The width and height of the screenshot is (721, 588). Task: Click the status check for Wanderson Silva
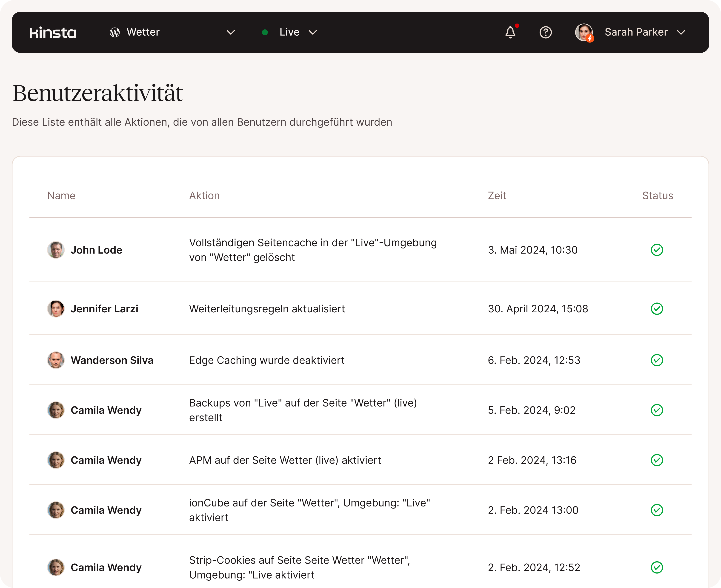coord(657,360)
